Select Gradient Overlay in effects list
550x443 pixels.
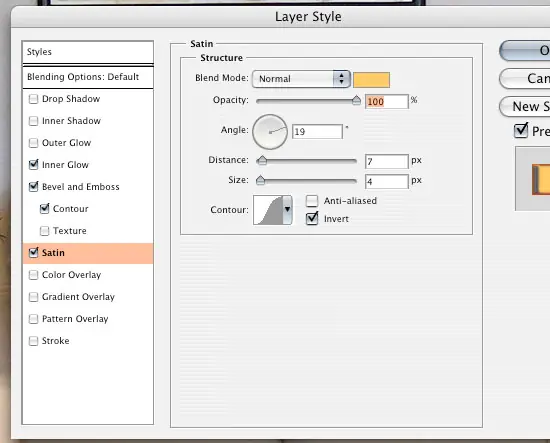(78, 297)
